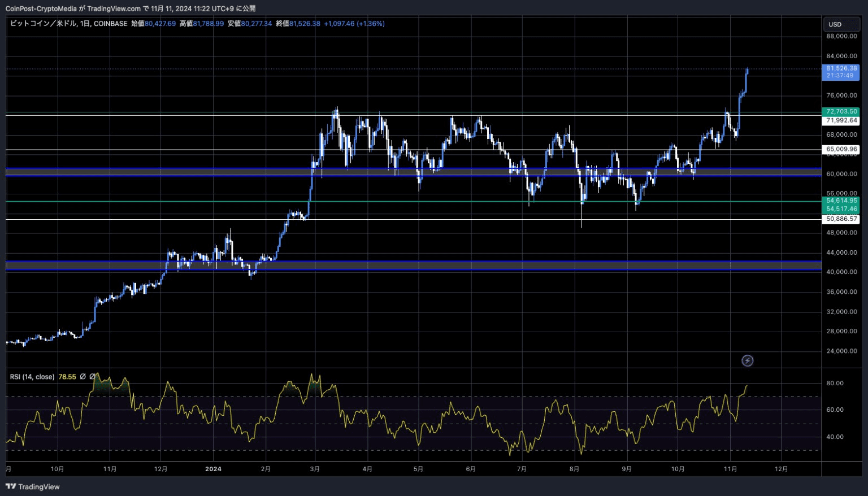Click the 終値 81,526.38 close value
The width and height of the screenshot is (868, 496).
point(298,24)
